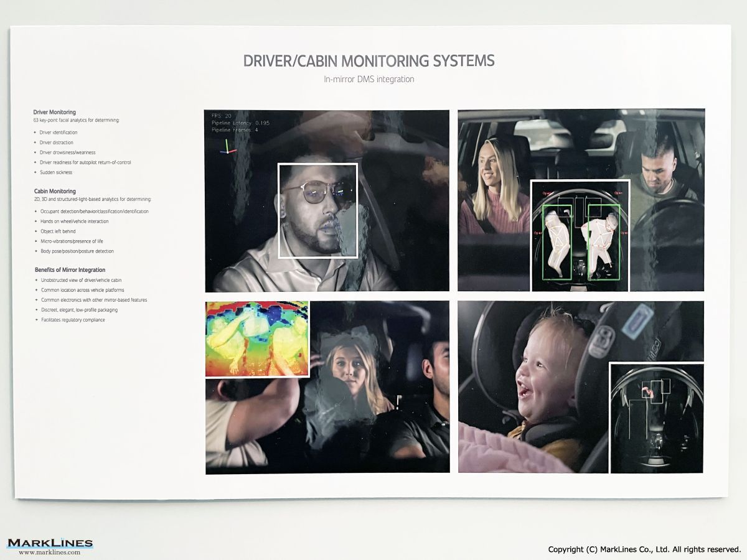Open the laughing baby in car seat photo
Viewport: 747px width, 560px height.
581,387
